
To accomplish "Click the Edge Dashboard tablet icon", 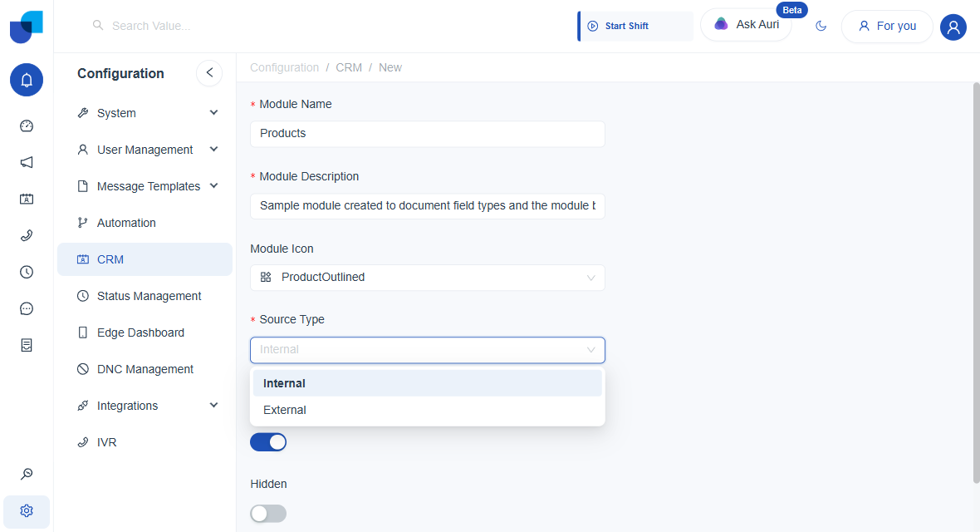I will 82,332.
